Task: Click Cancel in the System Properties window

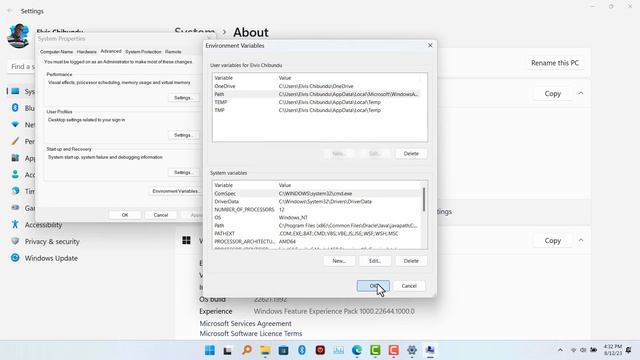Action: pos(161,215)
